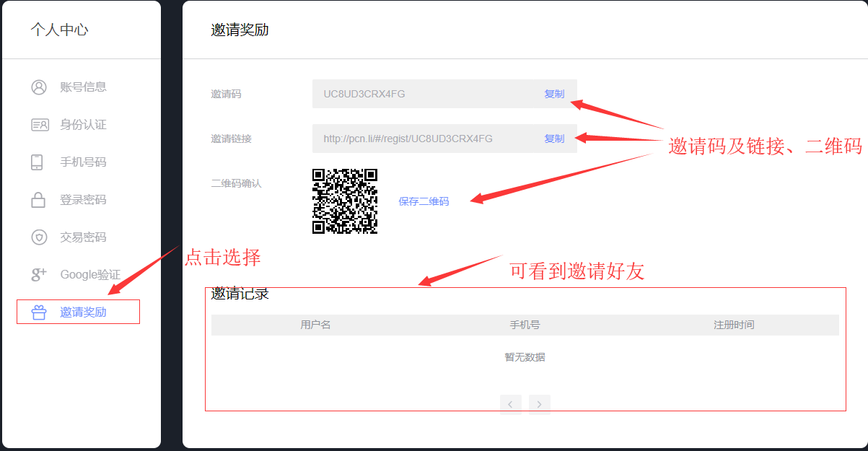Click the padlock icon for 登录密码

click(39, 200)
